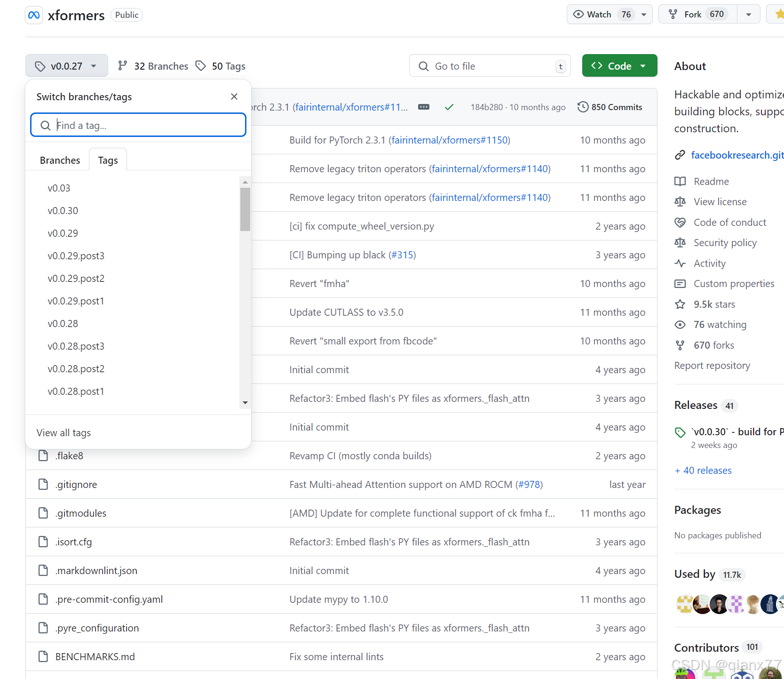Open the 32 Branches link
The image size is (784, 679).
point(153,66)
